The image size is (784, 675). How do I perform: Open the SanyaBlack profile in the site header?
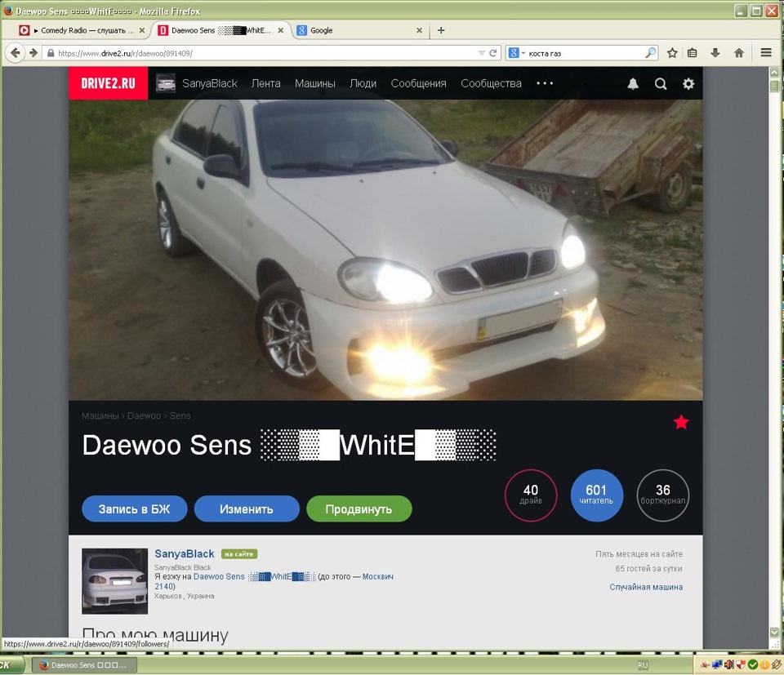(x=210, y=83)
